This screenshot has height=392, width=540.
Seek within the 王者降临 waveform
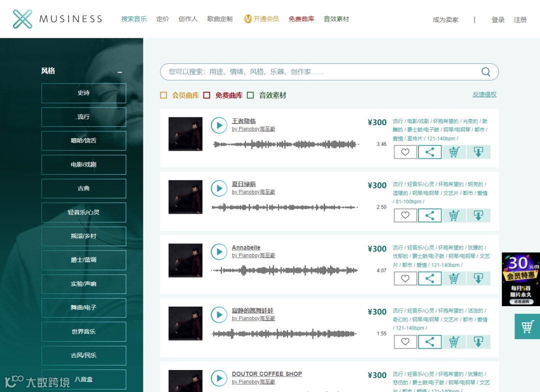coord(286,144)
